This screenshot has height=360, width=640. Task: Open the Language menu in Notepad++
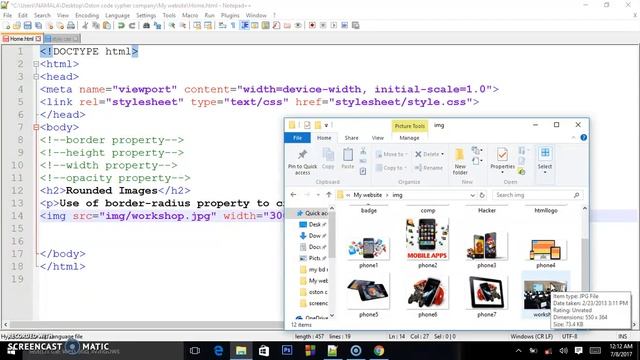(117, 15)
